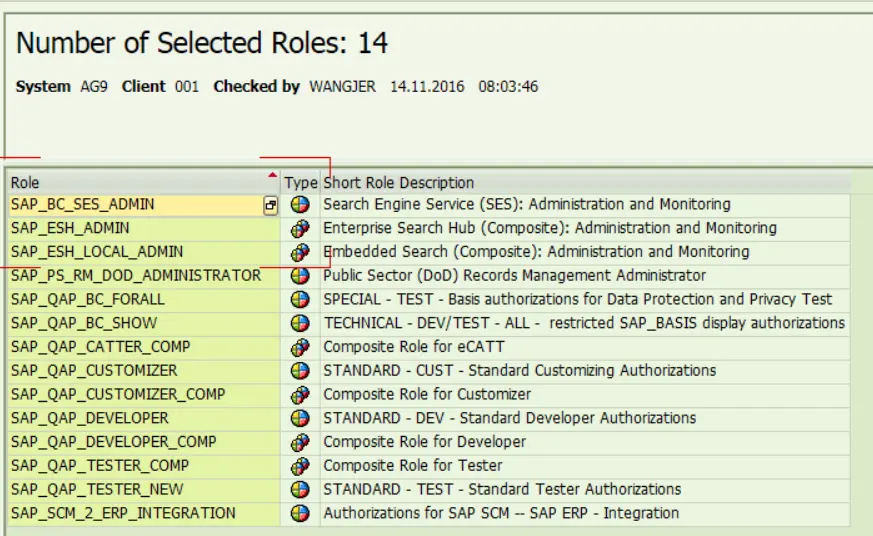Image resolution: width=873 pixels, height=536 pixels.
Task: Click the composite icon for SAP_QAP_CATTER_COMP
Action: coord(300,347)
